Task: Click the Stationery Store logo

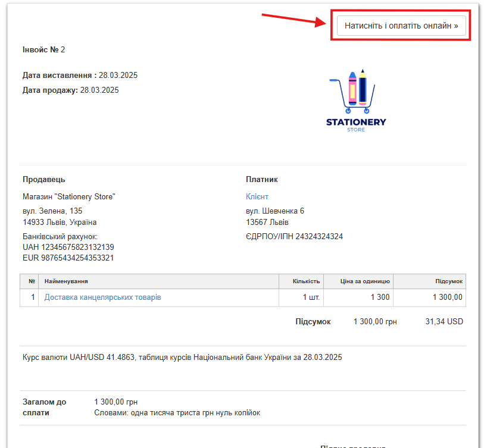Action: pyautogui.click(x=356, y=100)
